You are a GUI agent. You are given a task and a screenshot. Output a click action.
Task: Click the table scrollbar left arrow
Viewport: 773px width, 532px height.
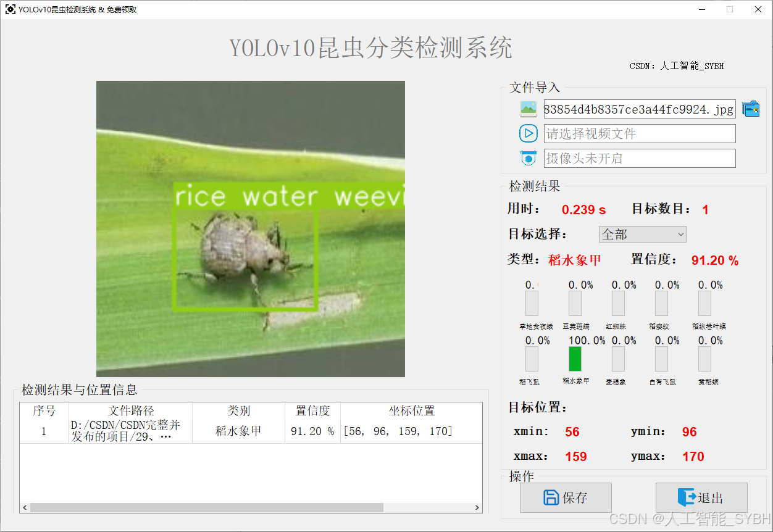pos(25,508)
